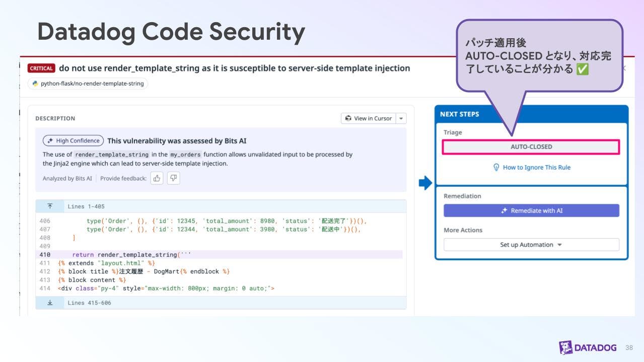Click the Provide feedback label
Viewport: 644px width, 362px height.
pyautogui.click(x=123, y=178)
